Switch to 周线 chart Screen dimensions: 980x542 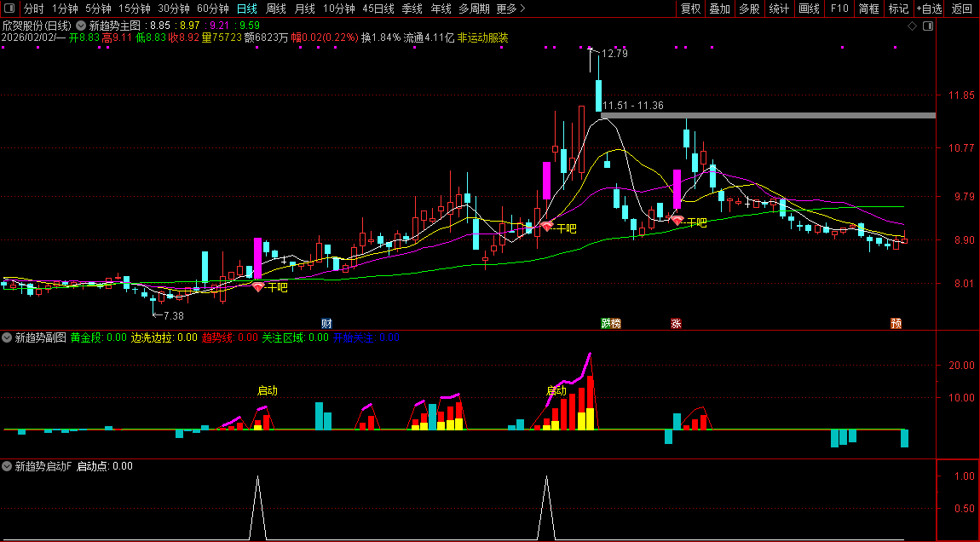pos(275,9)
